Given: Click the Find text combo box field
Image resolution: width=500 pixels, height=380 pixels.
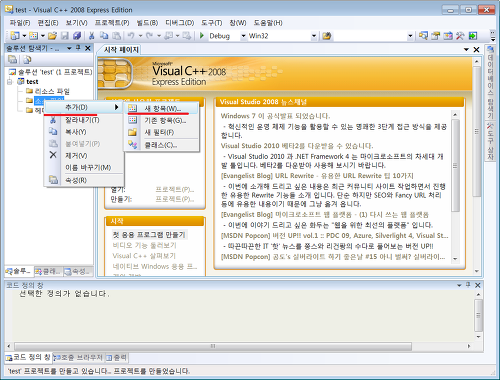Looking at the screenshot, I should pyautogui.click(x=370, y=36).
